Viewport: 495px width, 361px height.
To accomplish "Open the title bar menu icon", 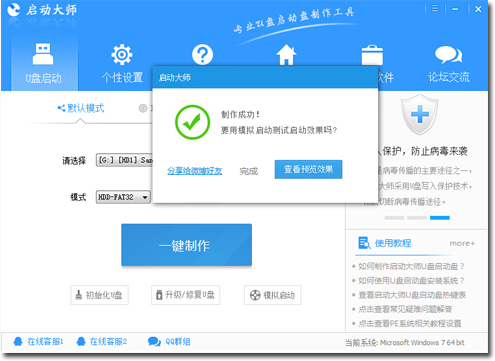I will [x=435, y=8].
